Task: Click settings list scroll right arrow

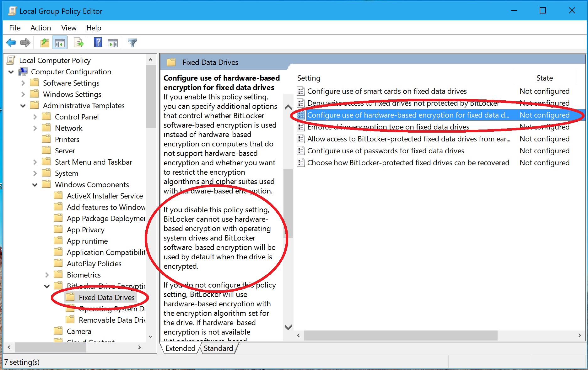Action: click(580, 335)
